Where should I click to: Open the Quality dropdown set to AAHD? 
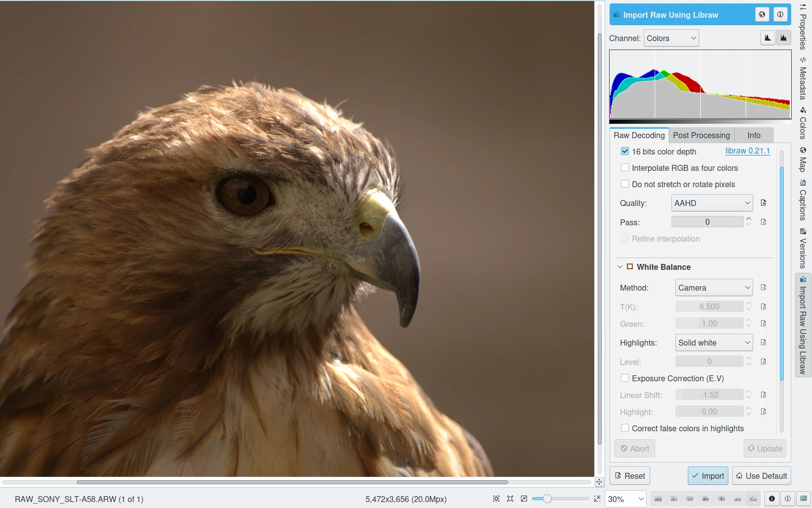712,203
